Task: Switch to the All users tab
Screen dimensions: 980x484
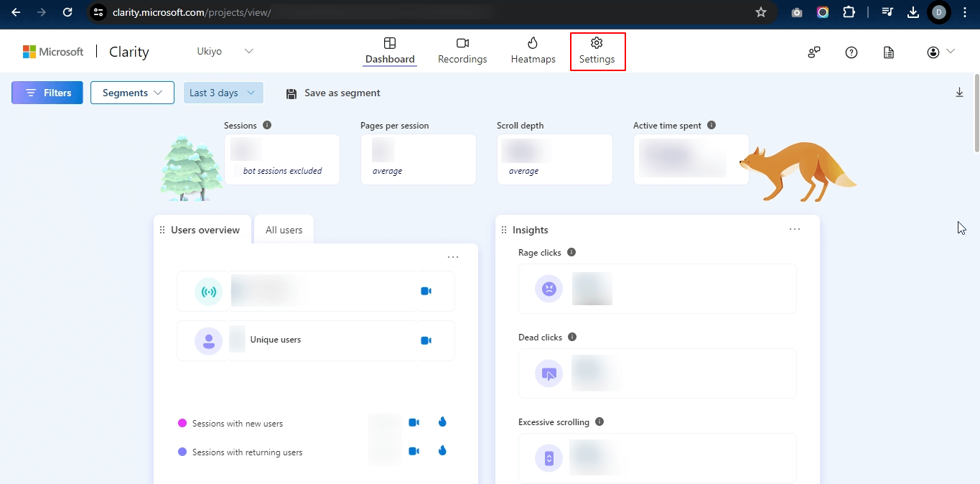Action: pyautogui.click(x=284, y=230)
